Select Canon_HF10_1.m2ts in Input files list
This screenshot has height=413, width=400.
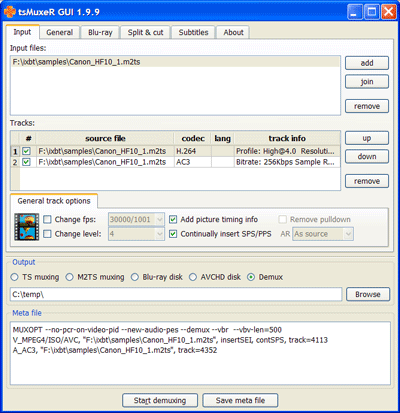175,62
